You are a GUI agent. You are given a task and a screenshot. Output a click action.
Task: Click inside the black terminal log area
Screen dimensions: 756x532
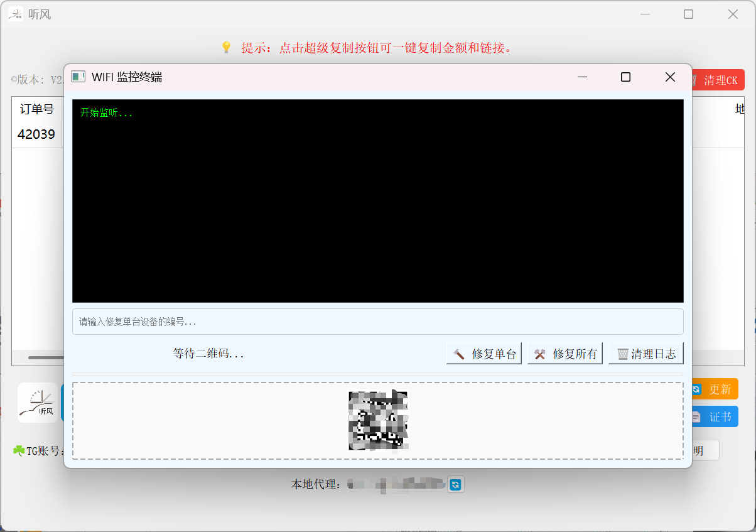[x=377, y=201]
